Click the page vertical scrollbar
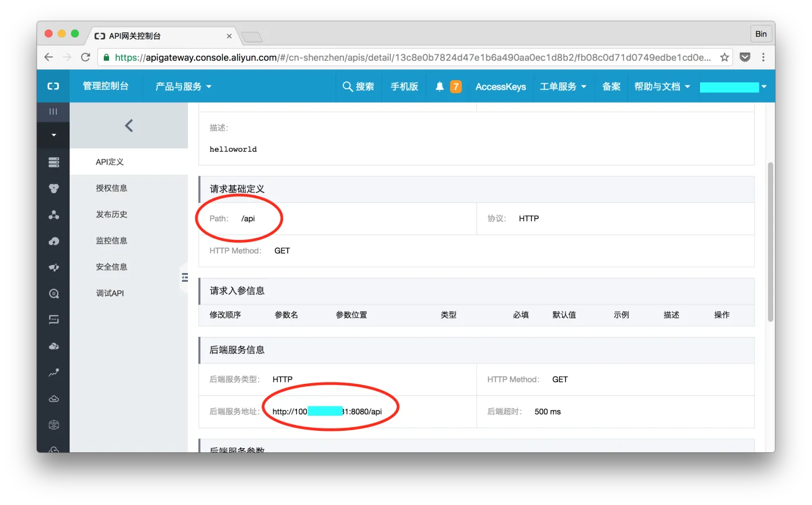Viewport: 812px width, 505px height. pyautogui.click(x=770, y=242)
